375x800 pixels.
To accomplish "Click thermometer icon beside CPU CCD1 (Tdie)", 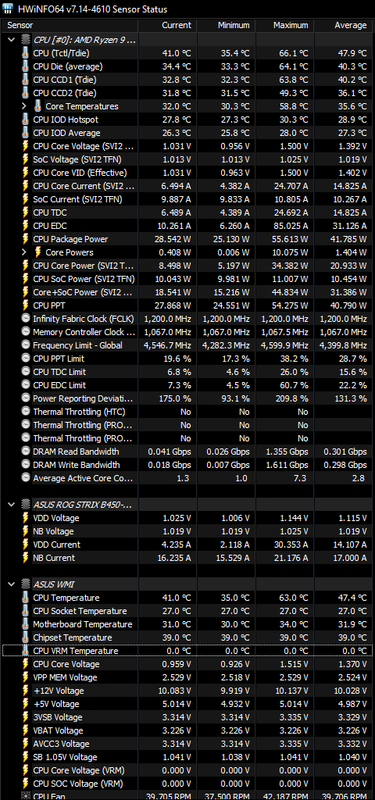I will coord(26,80).
